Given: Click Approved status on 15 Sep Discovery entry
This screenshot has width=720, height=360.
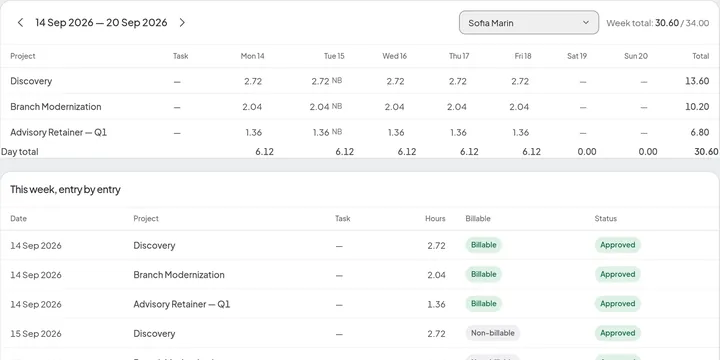Looking at the screenshot, I should 618,333.
